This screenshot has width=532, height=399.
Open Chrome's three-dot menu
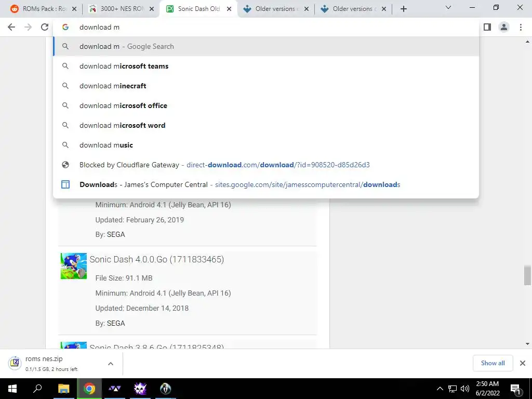[521, 27]
